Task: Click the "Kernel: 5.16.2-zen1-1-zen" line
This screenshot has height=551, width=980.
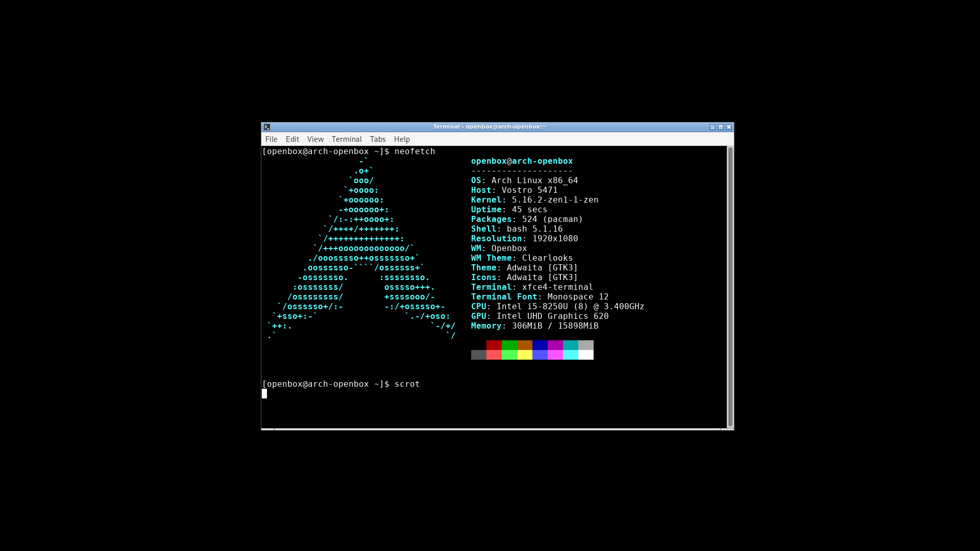Action: 535,200
